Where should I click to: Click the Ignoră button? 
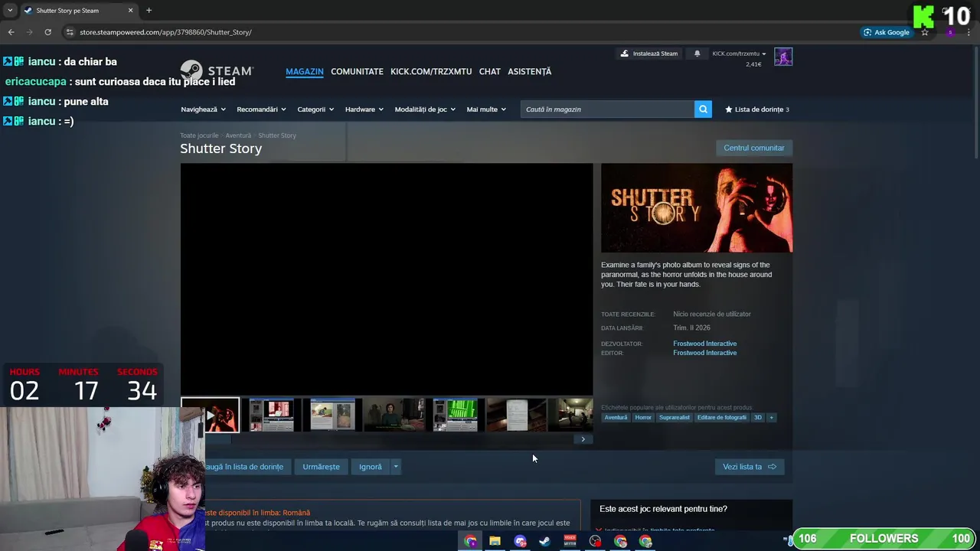coord(371,467)
